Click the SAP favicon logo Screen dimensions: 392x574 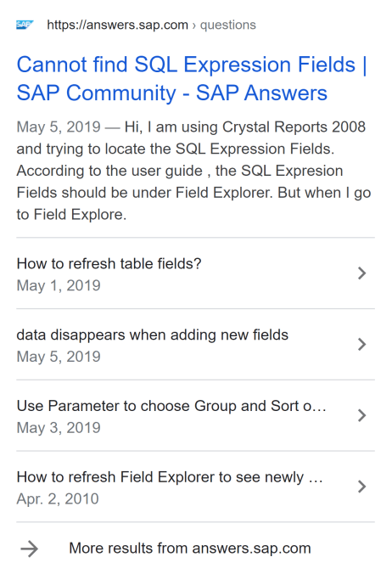(x=25, y=25)
